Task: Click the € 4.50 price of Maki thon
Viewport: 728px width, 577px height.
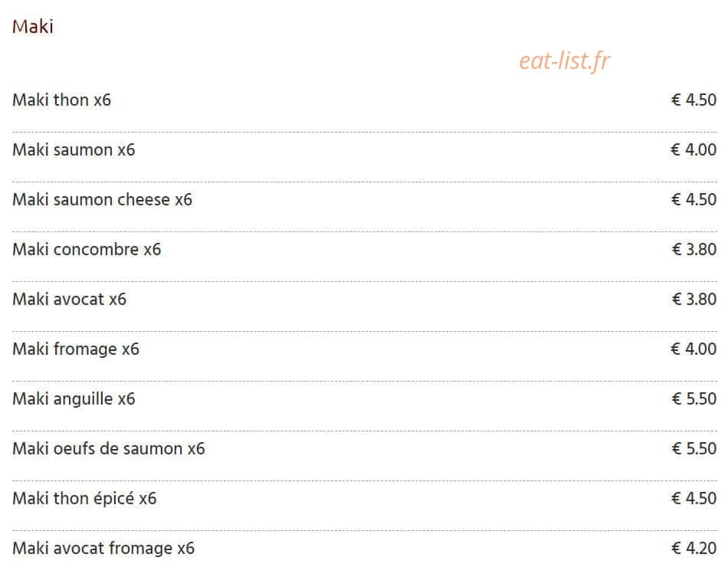Action: (694, 100)
